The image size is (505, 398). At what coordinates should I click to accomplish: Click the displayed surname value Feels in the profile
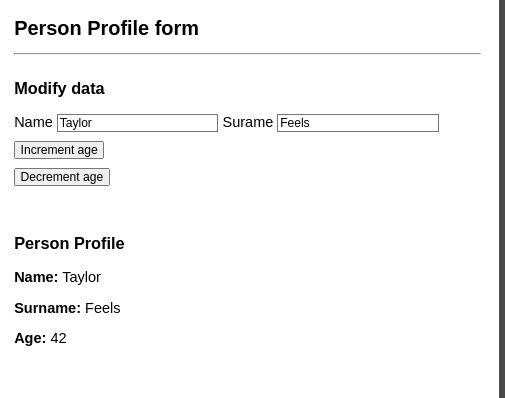pos(103,308)
